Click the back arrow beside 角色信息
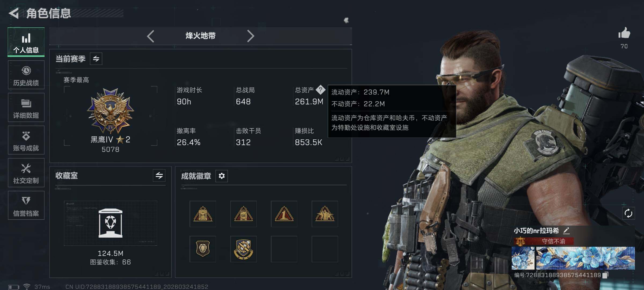Image resolution: width=644 pixels, height=290 pixels. coord(14,13)
